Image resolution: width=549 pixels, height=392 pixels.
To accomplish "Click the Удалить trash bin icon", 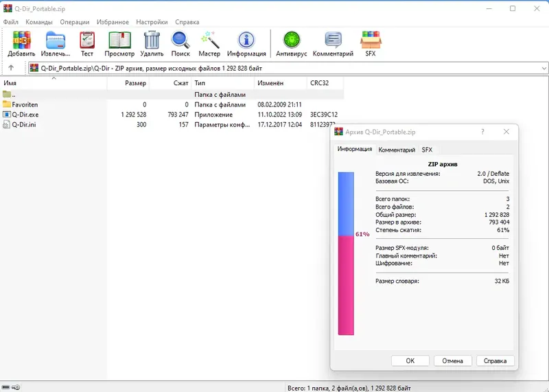I will tap(152, 40).
